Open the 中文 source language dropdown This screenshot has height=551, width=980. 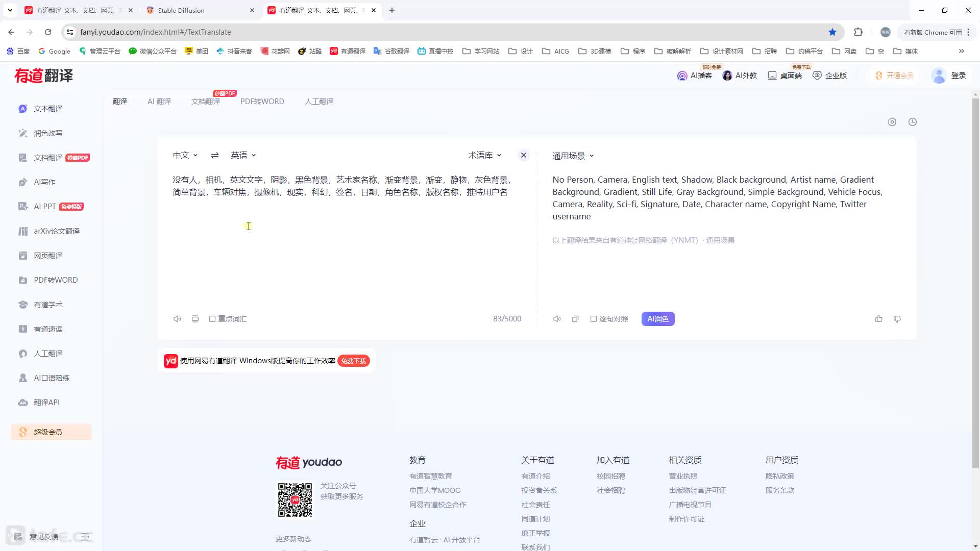(x=185, y=155)
